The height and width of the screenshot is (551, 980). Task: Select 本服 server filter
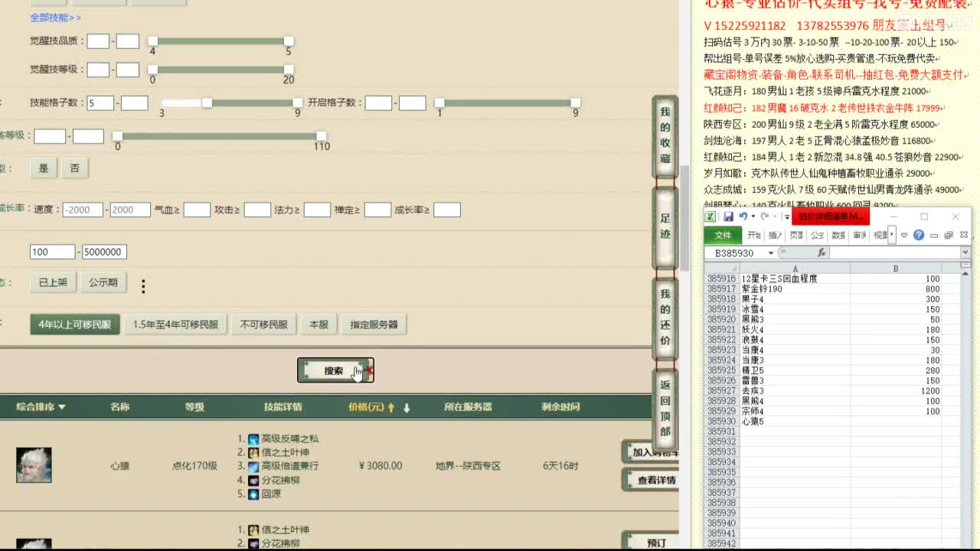coord(318,324)
